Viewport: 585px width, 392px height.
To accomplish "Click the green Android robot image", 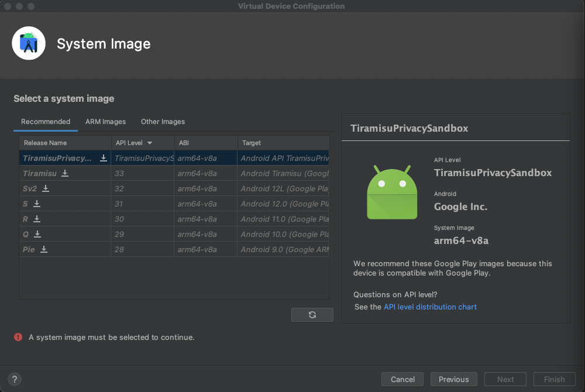I will click(x=392, y=192).
